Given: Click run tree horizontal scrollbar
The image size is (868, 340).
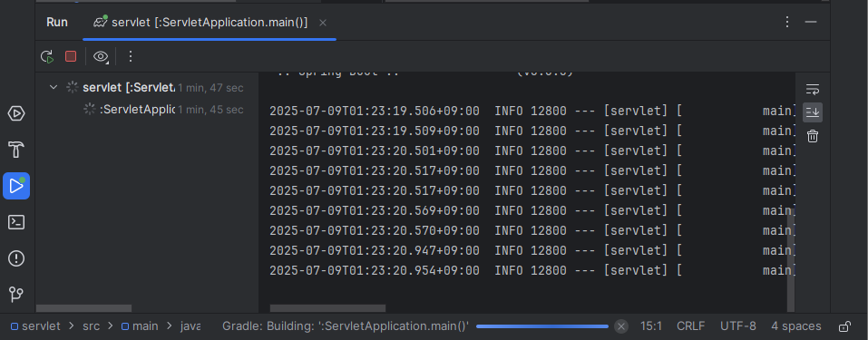Looking at the screenshot, I should pos(84,308).
